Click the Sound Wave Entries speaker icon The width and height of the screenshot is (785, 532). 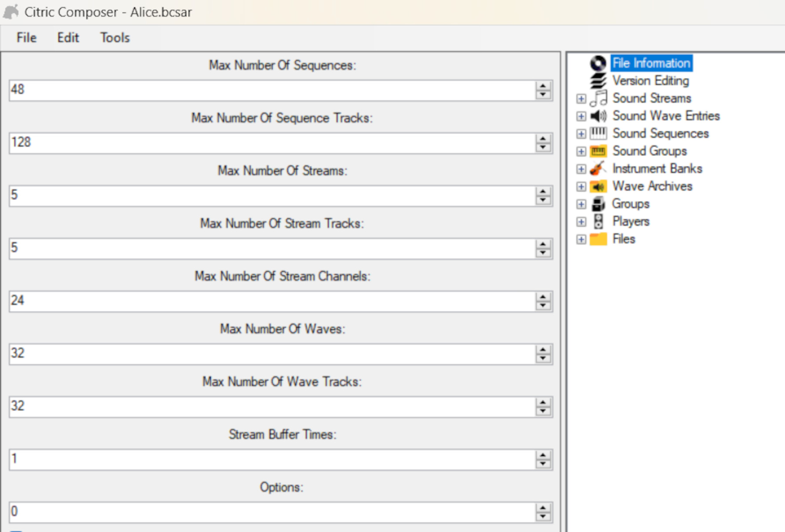[598, 116]
